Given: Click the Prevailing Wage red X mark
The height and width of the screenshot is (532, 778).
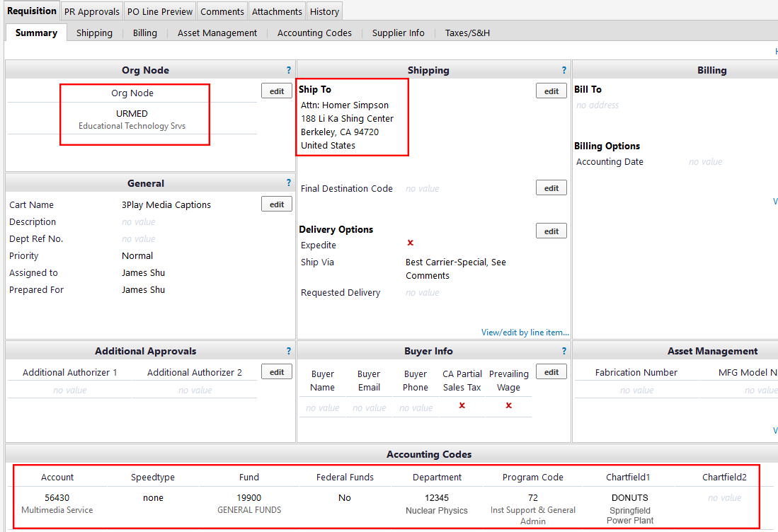Looking at the screenshot, I should pos(508,405).
